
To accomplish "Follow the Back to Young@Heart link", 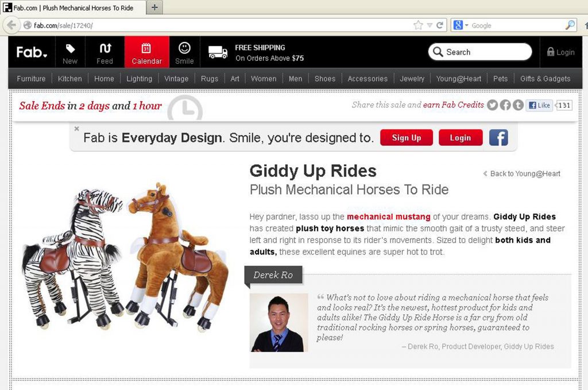I will [x=522, y=173].
